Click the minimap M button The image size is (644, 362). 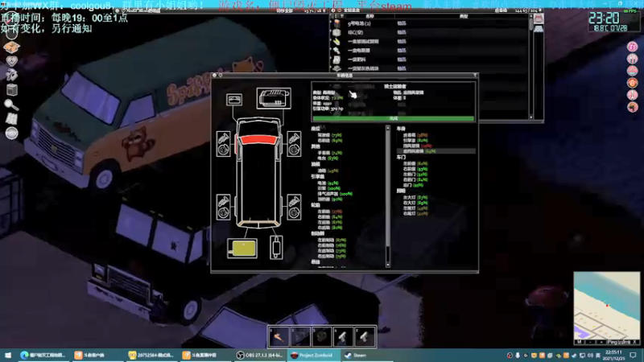(579, 342)
